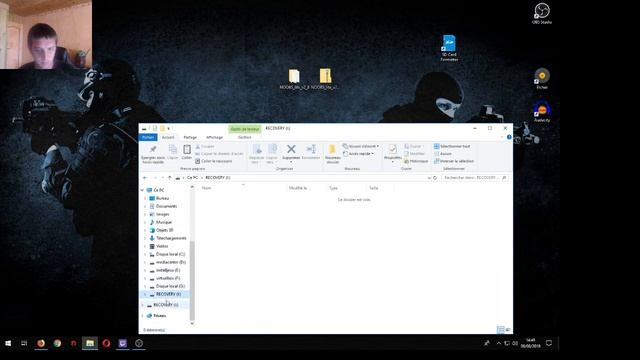Open the Nouvel élément dropdown
The image size is (640, 360).
click(x=361, y=146)
